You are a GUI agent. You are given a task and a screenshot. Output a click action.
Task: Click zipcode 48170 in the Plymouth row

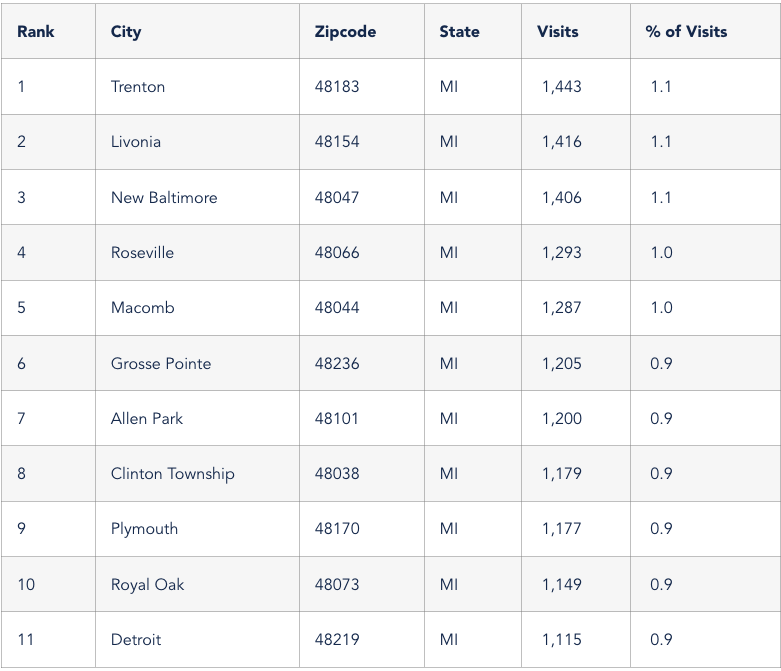(x=336, y=529)
